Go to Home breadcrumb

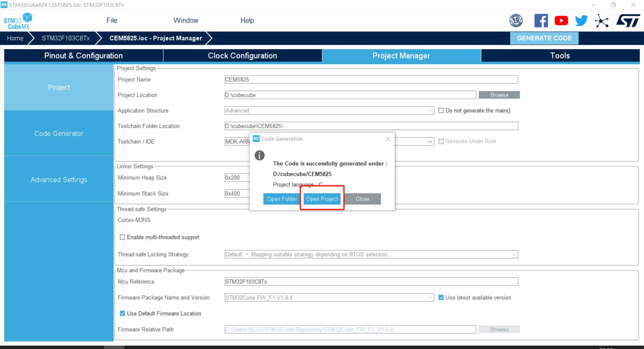(15, 38)
